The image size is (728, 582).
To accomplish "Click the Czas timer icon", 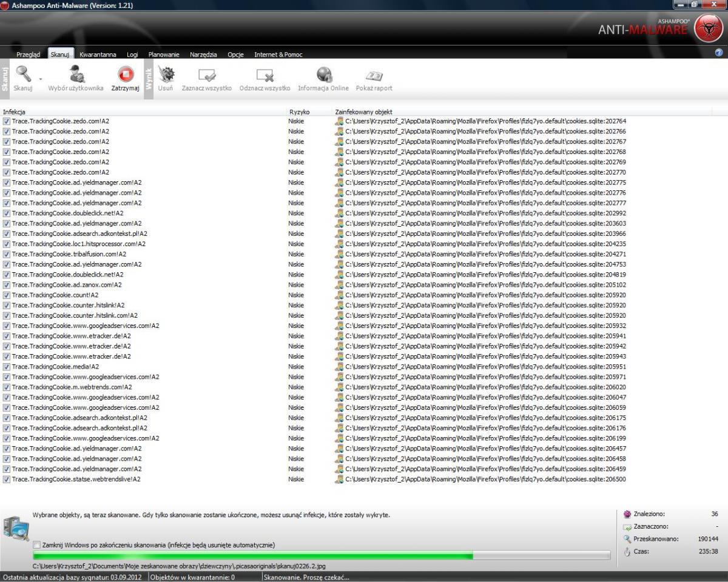I will [627, 552].
